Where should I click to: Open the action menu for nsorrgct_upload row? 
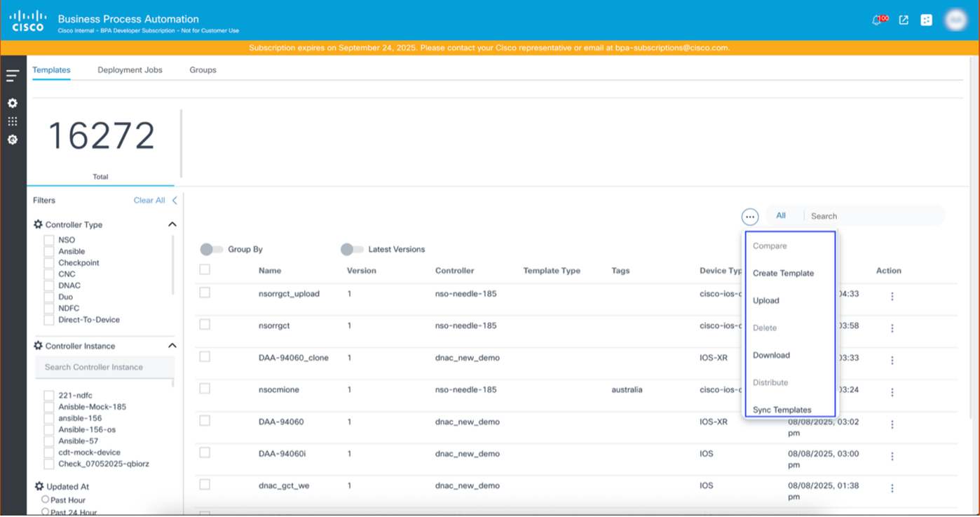tap(892, 297)
